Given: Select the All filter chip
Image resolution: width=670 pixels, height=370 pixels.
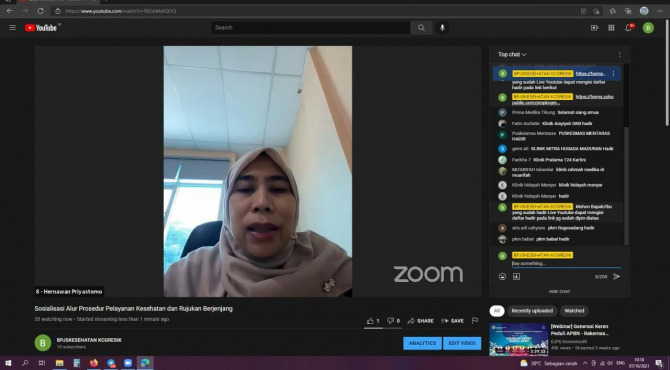Looking at the screenshot, I should point(497,311).
